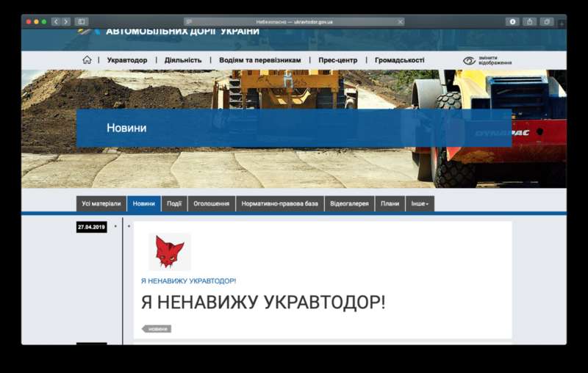Image resolution: width=588 pixels, height=373 pixels.
Task: Click the home icon in site navigation
Action: click(87, 60)
